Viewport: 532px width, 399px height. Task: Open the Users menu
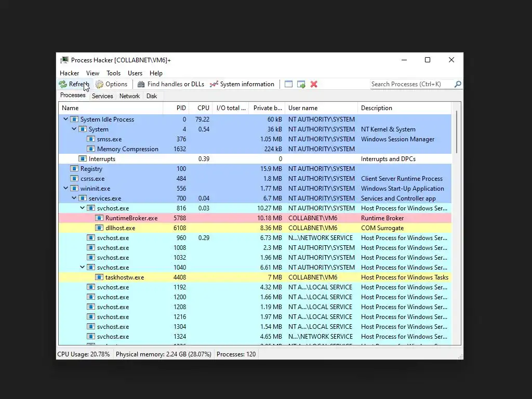tap(135, 73)
